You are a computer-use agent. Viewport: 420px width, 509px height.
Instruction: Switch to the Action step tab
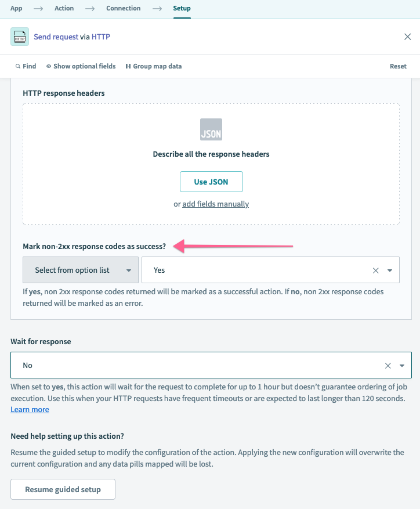tap(64, 8)
